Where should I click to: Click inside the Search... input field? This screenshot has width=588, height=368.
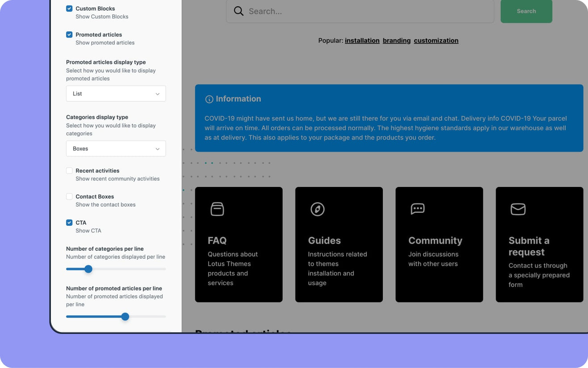click(x=360, y=11)
